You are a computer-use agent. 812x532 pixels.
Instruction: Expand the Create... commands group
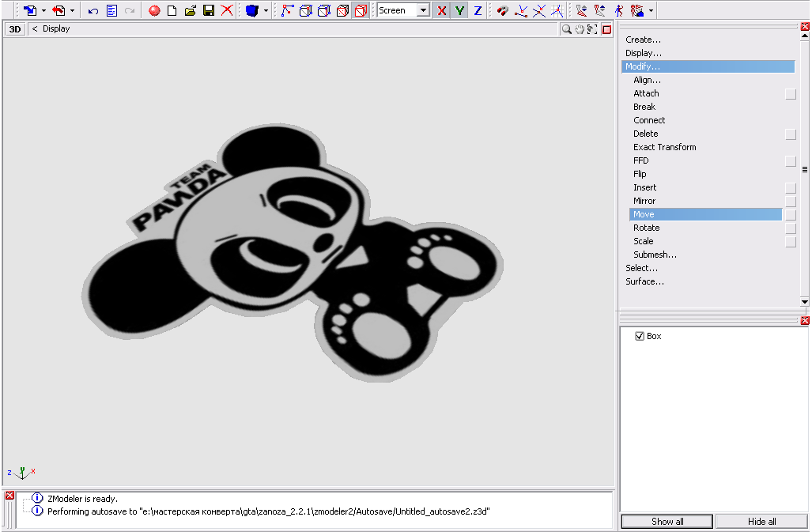click(x=643, y=40)
